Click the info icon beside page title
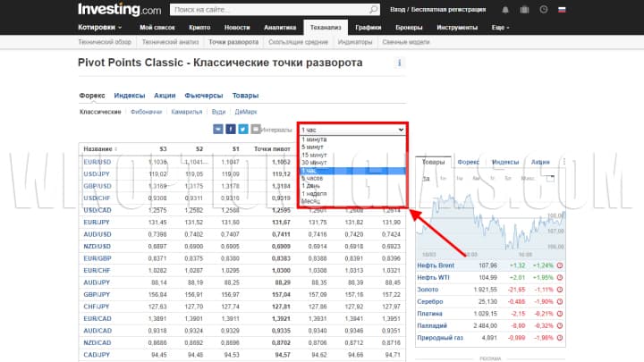 pyautogui.click(x=399, y=63)
